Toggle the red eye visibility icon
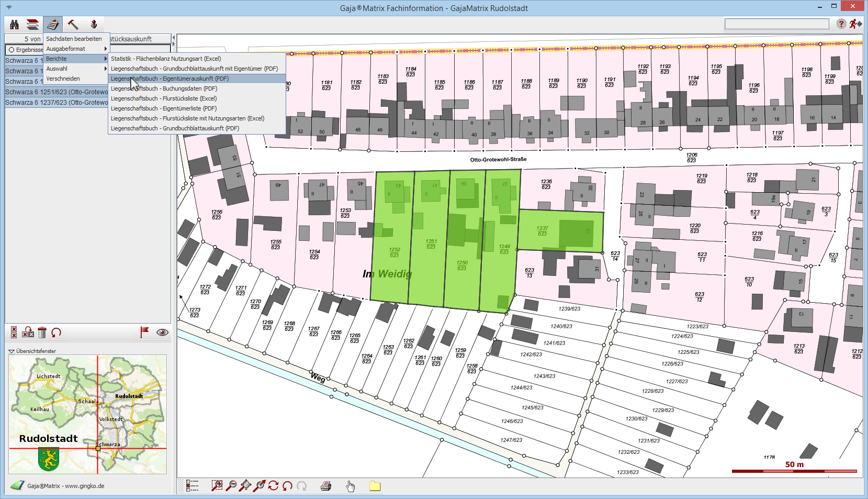 162,332
